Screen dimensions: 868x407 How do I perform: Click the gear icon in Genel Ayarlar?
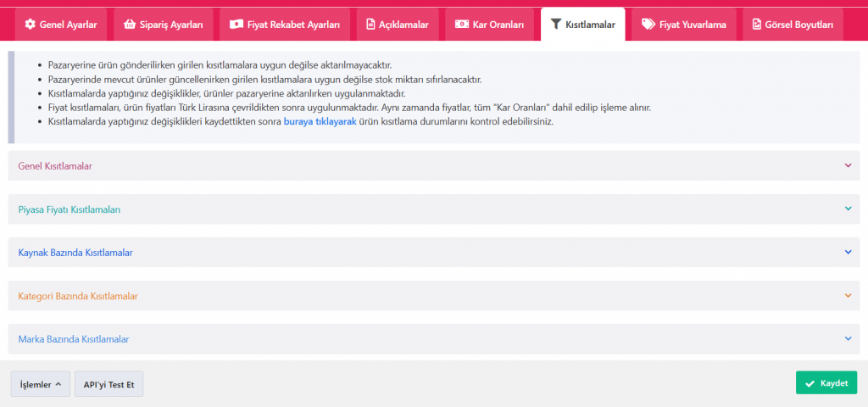coord(30,25)
